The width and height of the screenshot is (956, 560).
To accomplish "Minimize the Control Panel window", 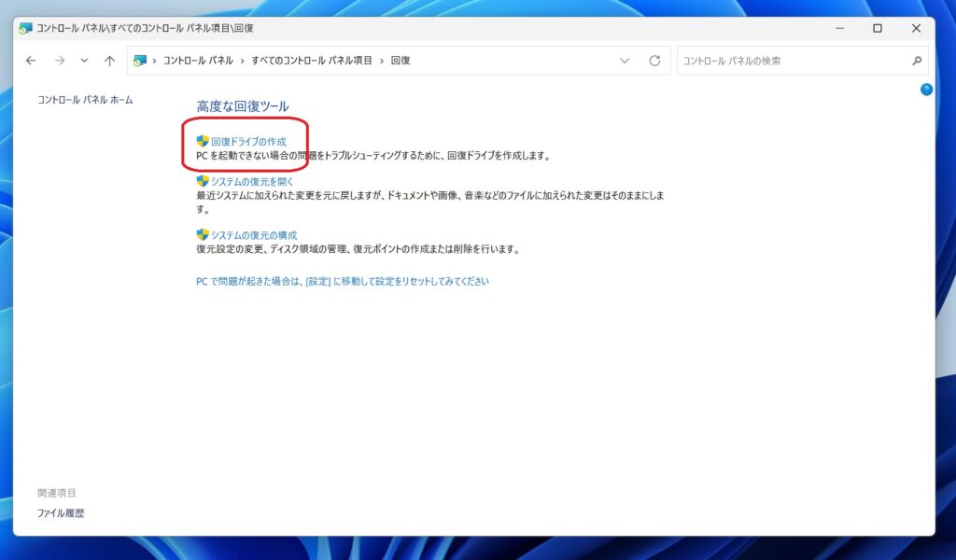I will (x=839, y=28).
